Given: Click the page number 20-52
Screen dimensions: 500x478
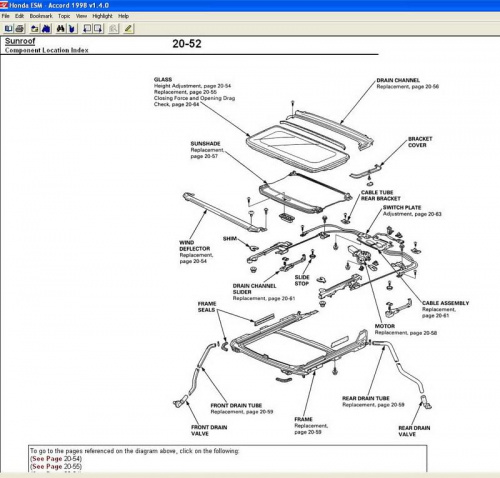Looking at the screenshot, I should point(187,44).
